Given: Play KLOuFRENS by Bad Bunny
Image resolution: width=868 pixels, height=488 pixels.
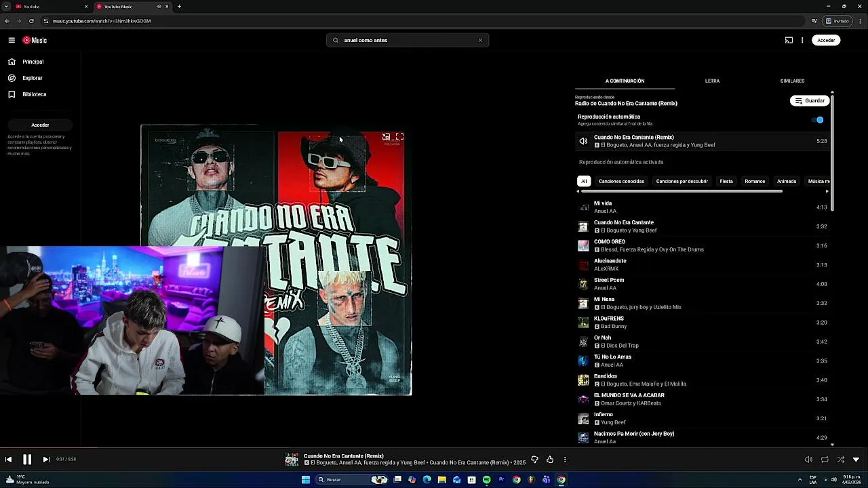Looking at the screenshot, I should (703, 322).
